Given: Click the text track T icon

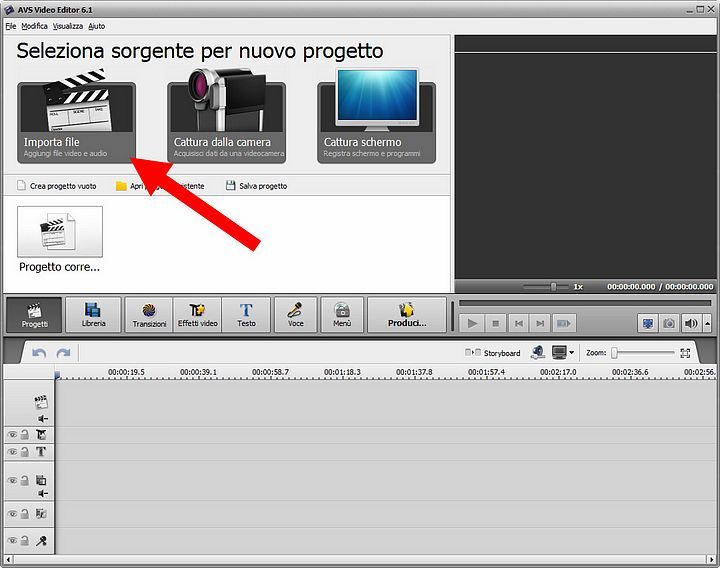Looking at the screenshot, I should pos(41,452).
